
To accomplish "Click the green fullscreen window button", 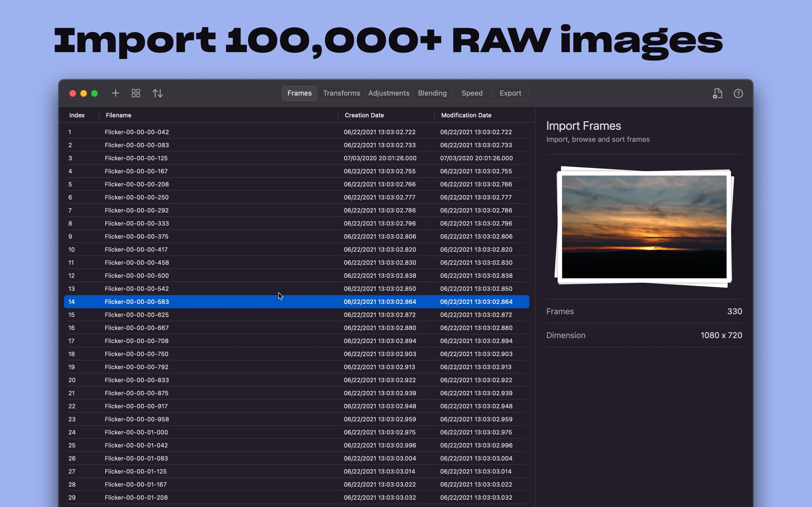I will click(95, 94).
